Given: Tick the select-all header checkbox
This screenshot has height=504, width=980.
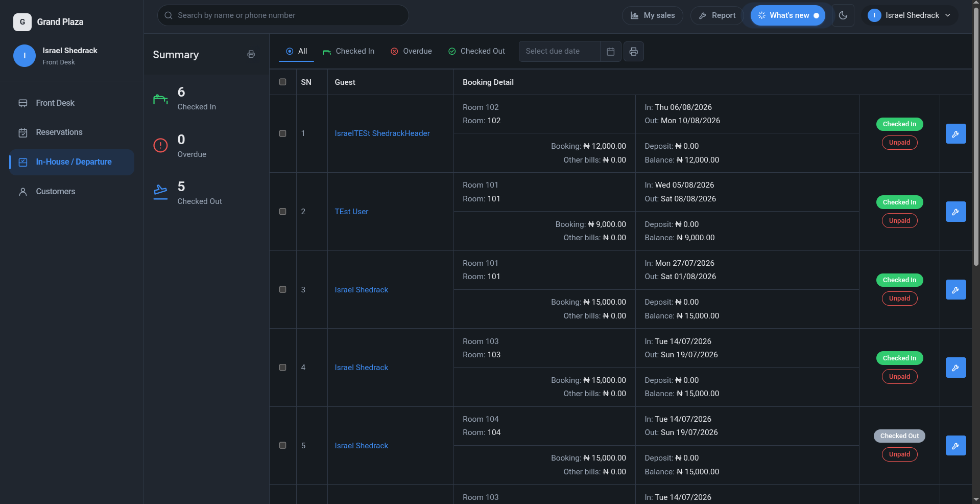Looking at the screenshot, I should point(282,82).
